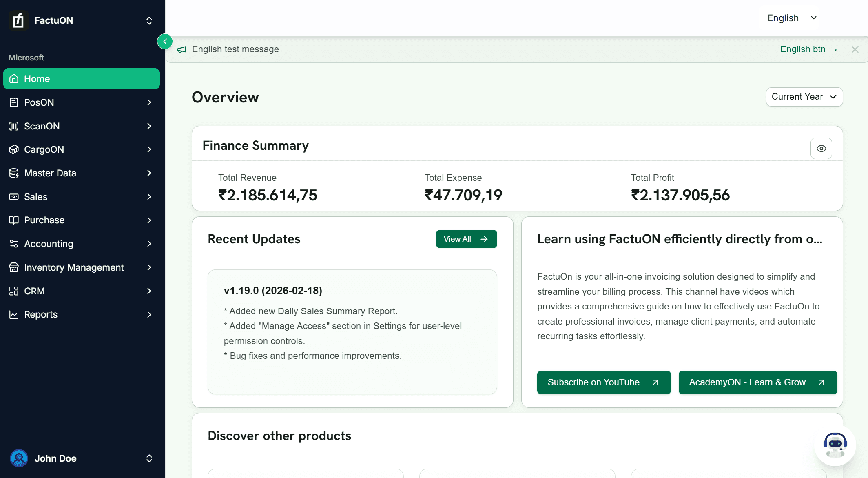Click the Finance Summary heading
Screen dimensions: 868x478
point(256,146)
